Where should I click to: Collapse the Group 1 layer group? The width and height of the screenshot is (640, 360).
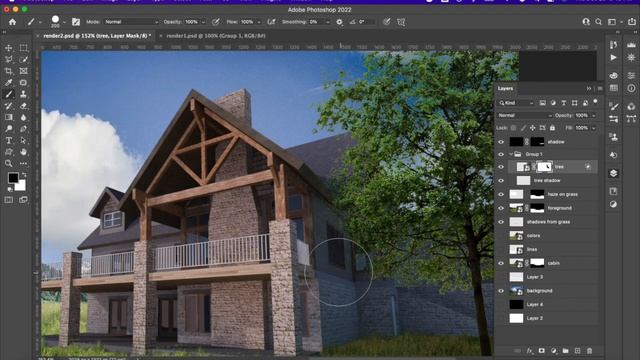click(511, 154)
